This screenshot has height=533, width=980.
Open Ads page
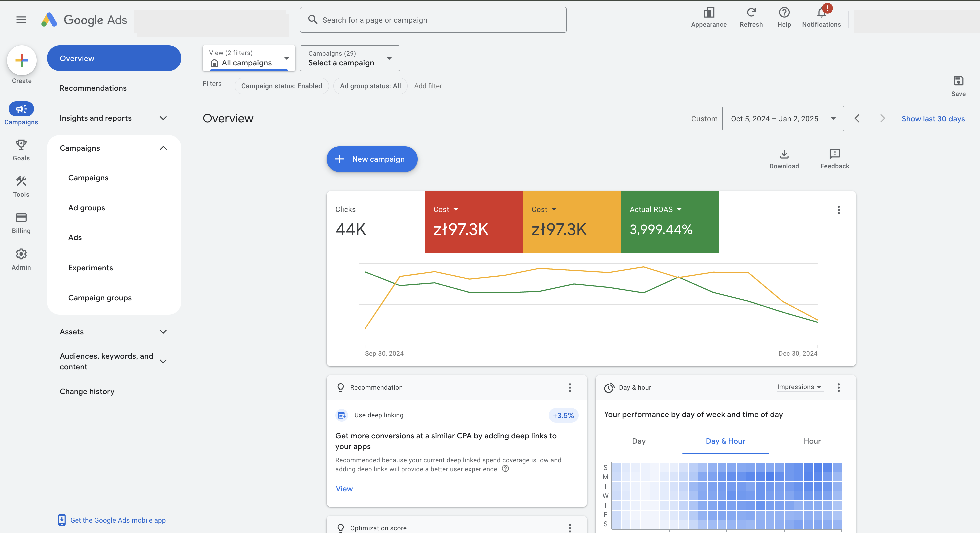pos(75,237)
